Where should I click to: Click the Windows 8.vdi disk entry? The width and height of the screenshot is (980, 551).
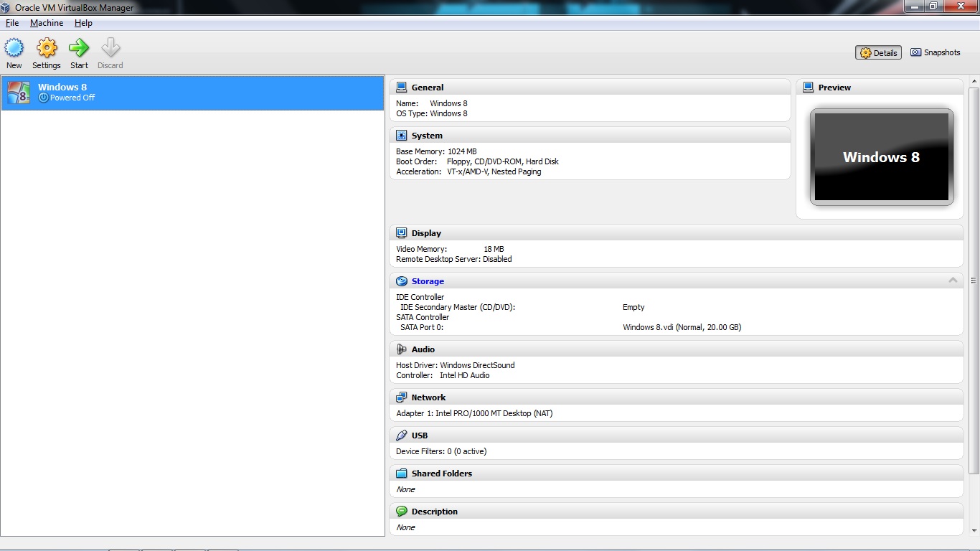pos(682,327)
